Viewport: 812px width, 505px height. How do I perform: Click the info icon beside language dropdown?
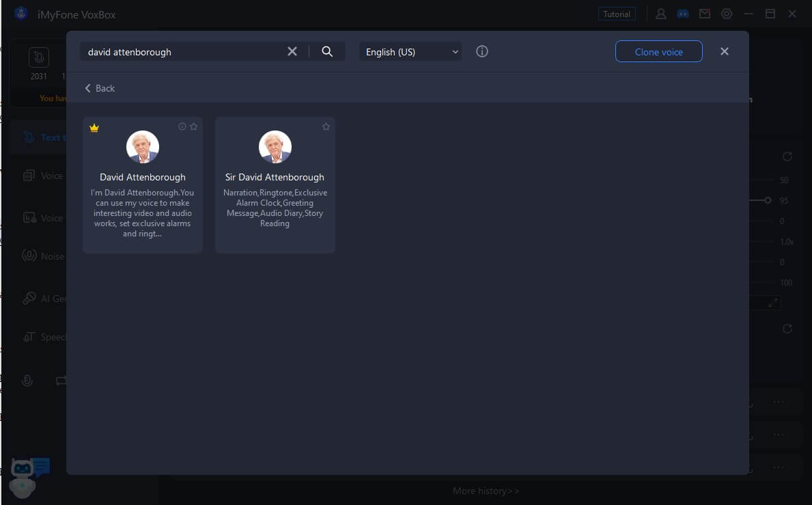click(x=481, y=51)
